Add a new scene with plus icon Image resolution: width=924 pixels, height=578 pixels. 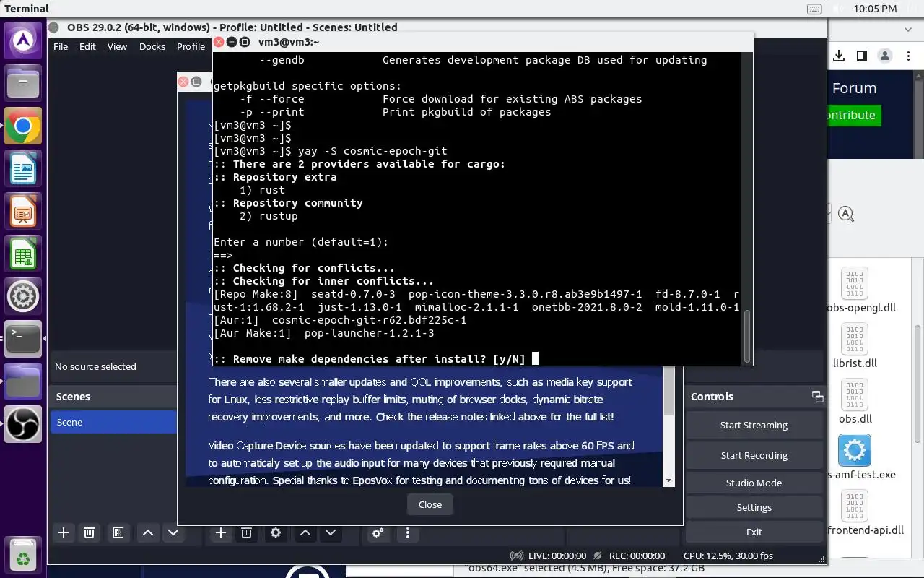pos(64,532)
